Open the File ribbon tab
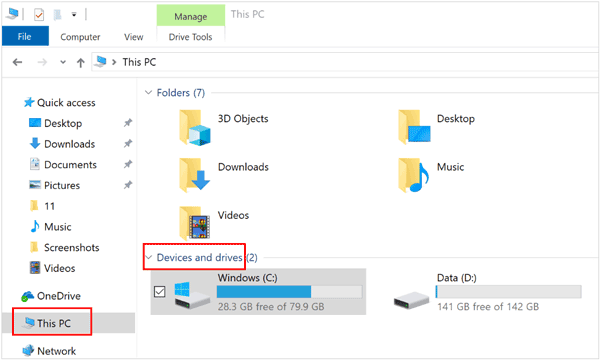 point(25,36)
